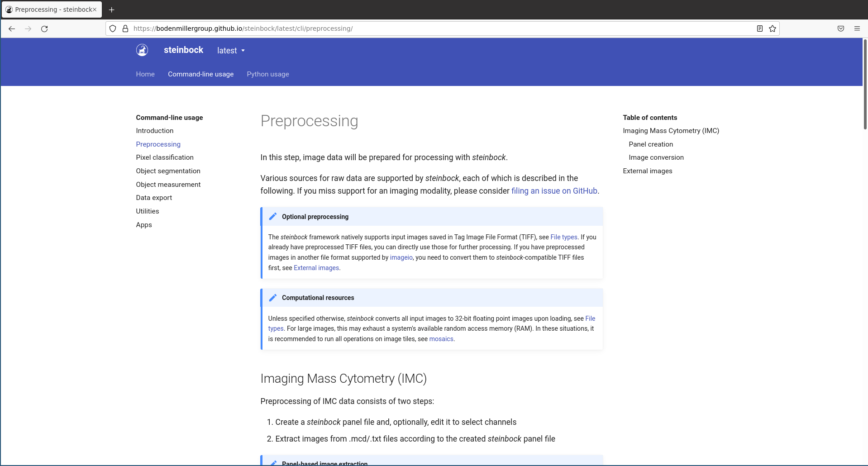Image resolution: width=868 pixels, height=466 pixels.
Task: Reload the current page
Action: [x=44, y=29]
